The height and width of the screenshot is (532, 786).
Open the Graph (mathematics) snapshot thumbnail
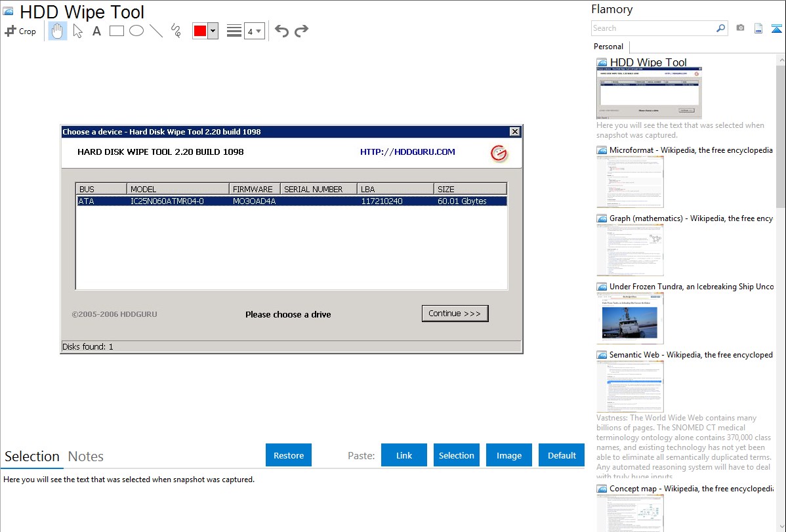[x=630, y=250]
